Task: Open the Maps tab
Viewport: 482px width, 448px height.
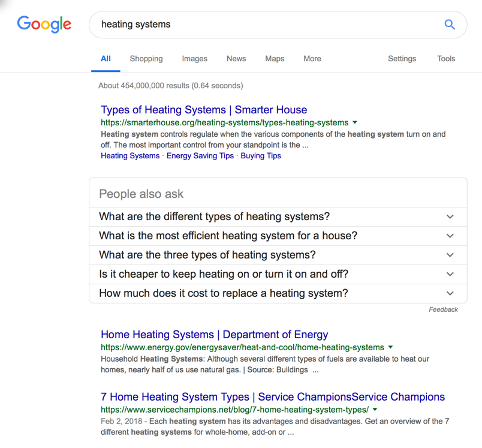Action: click(275, 59)
